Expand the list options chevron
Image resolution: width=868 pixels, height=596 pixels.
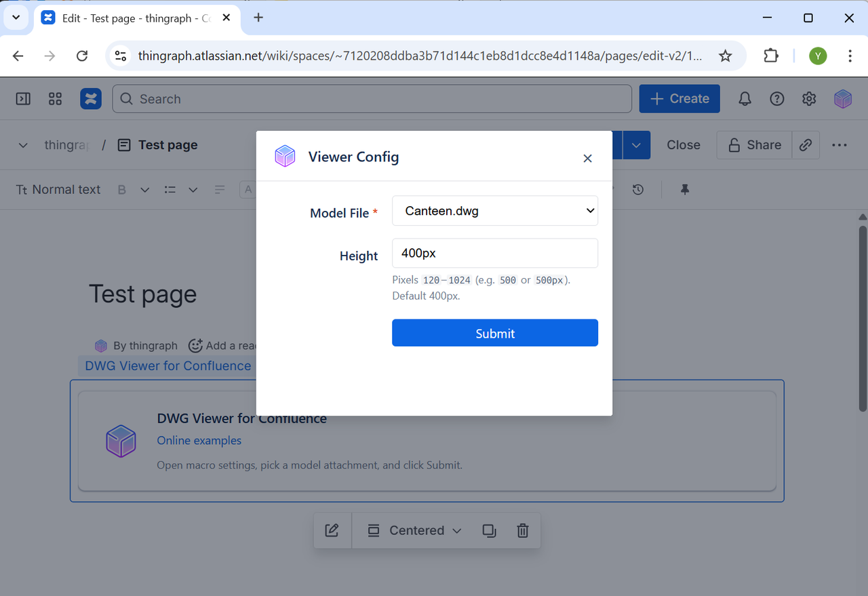pos(193,190)
